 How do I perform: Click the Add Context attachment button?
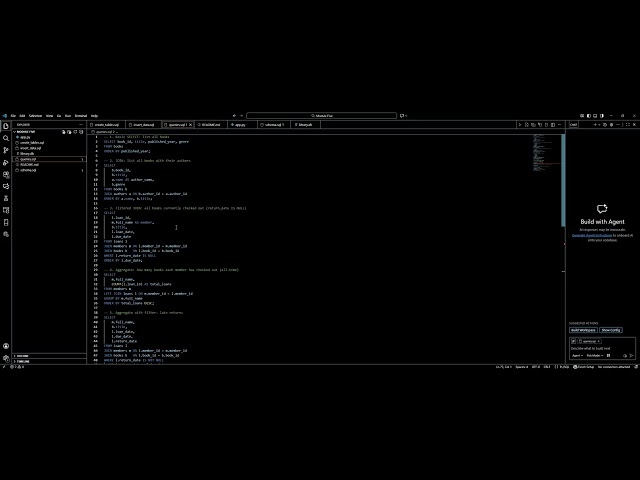pyautogui.click(x=573, y=341)
